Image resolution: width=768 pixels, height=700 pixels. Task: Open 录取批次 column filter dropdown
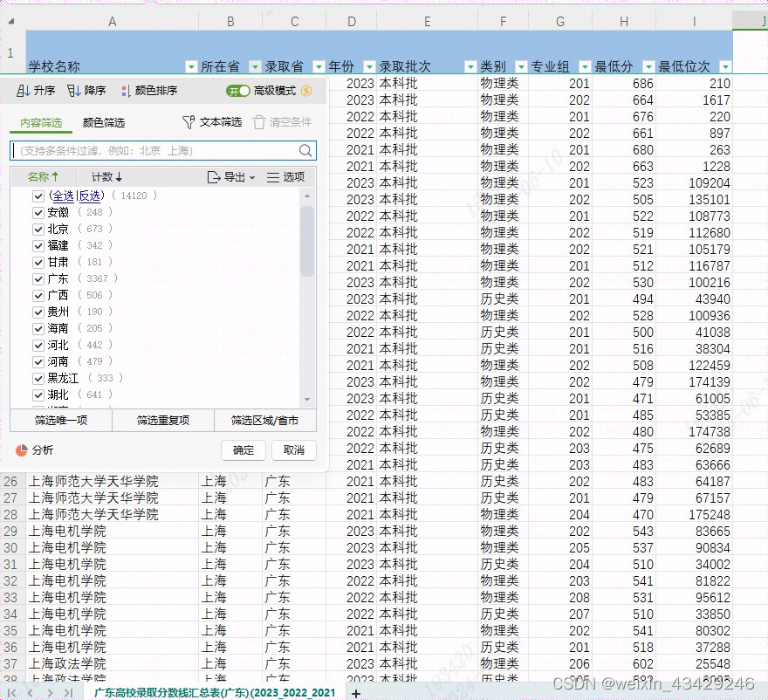pos(470,66)
